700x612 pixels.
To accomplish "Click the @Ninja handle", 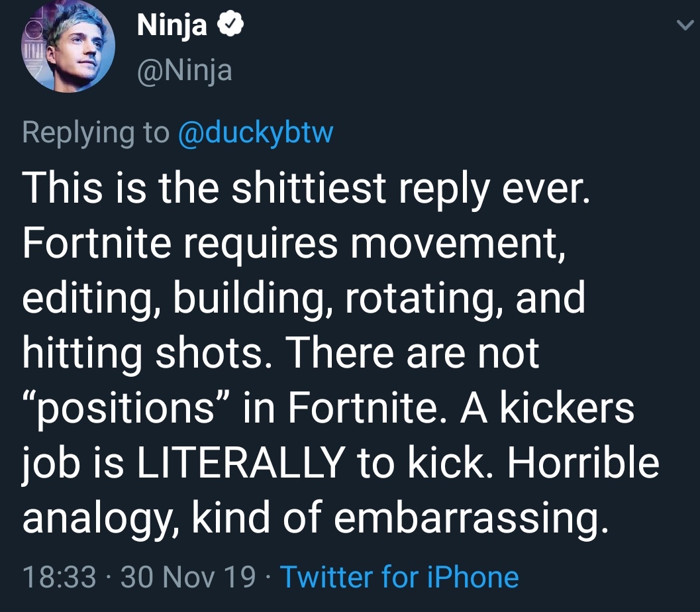I will coord(183,70).
